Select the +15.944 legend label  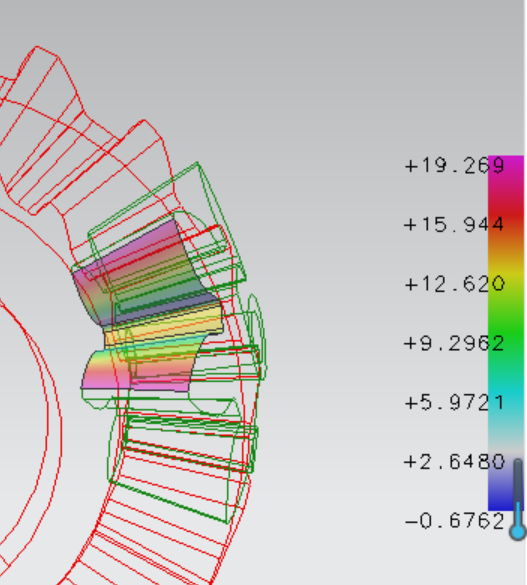(454, 225)
